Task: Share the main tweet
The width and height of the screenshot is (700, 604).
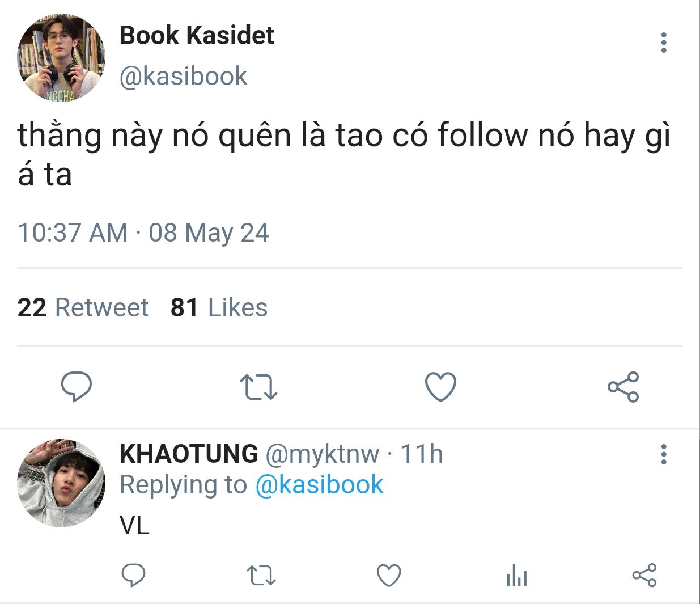Action: click(x=623, y=387)
